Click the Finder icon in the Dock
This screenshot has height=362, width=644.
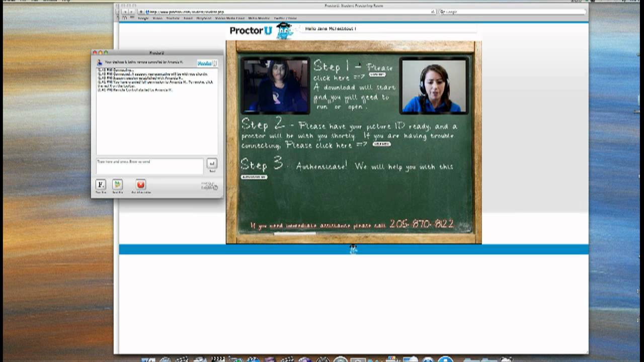pyautogui.click(x=148, y=359)
